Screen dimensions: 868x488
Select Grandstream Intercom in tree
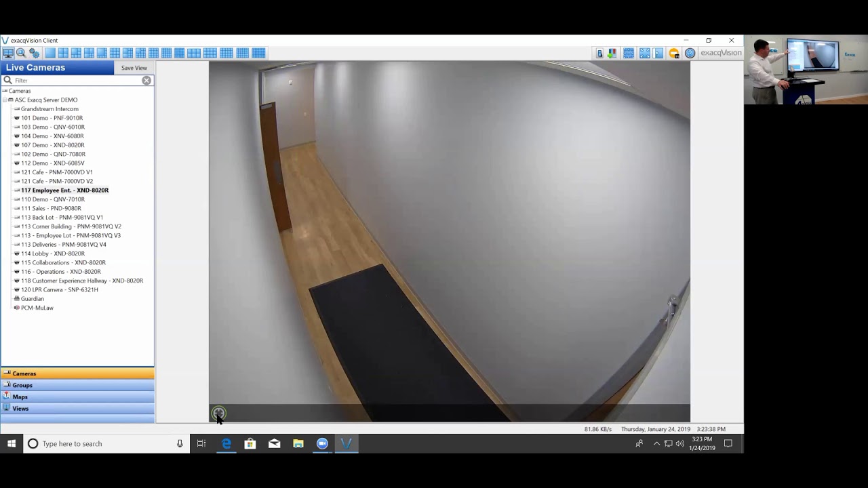[50, 108]
